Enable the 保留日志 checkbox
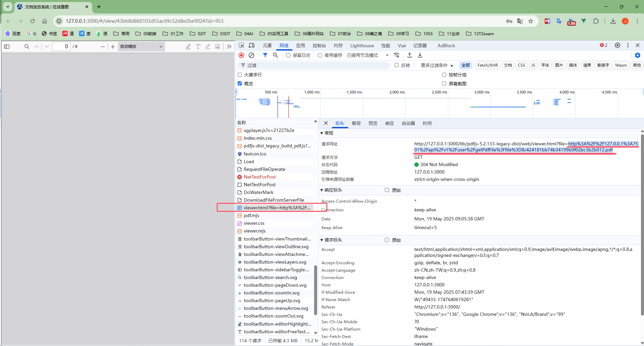This screenshot has width=644, height=346. pos(288,55)
